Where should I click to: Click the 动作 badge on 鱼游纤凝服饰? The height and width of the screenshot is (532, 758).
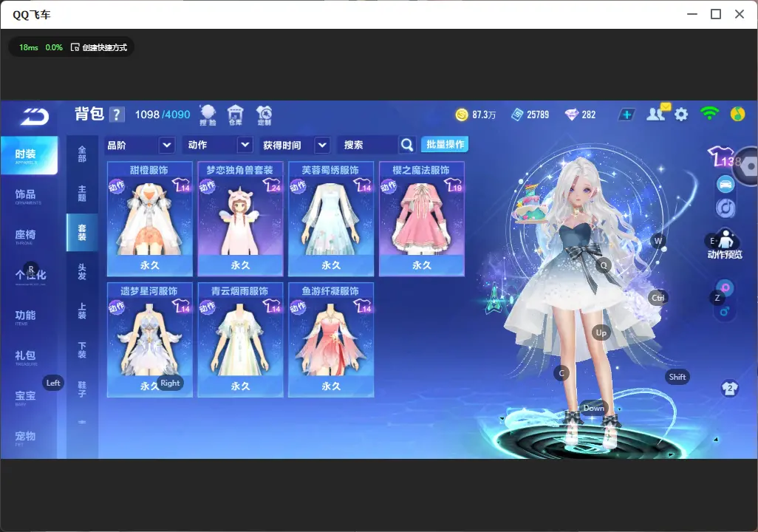coord(298,307)
